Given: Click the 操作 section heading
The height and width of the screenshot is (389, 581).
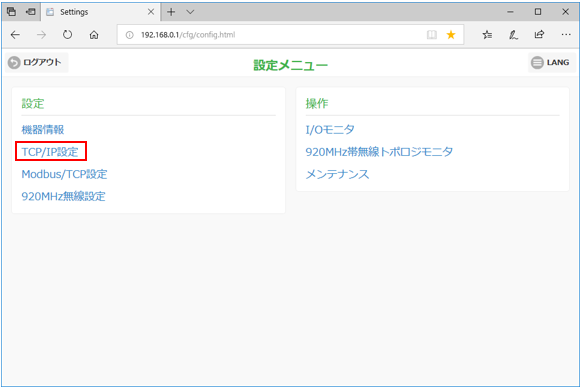Looking at the screenshot, I should tap(317, 104).
